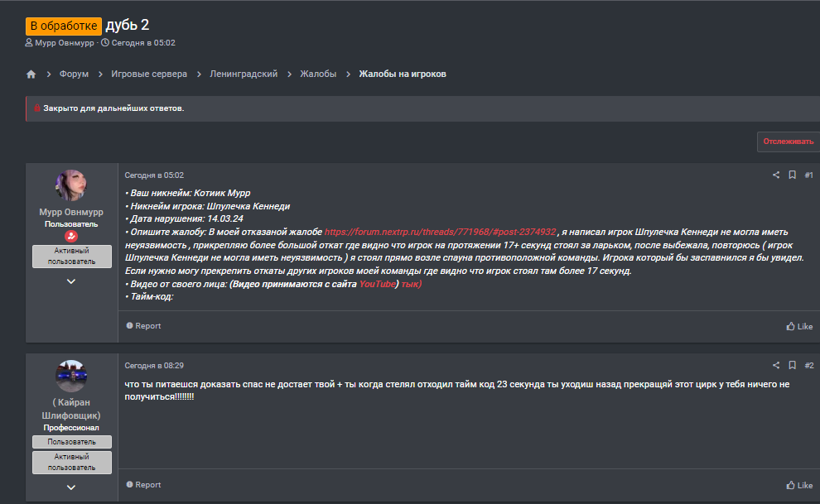The image size is (820, 504).
Task: Open post number #2 permalink
Action: pyautogui.click(x=809, y=365)
